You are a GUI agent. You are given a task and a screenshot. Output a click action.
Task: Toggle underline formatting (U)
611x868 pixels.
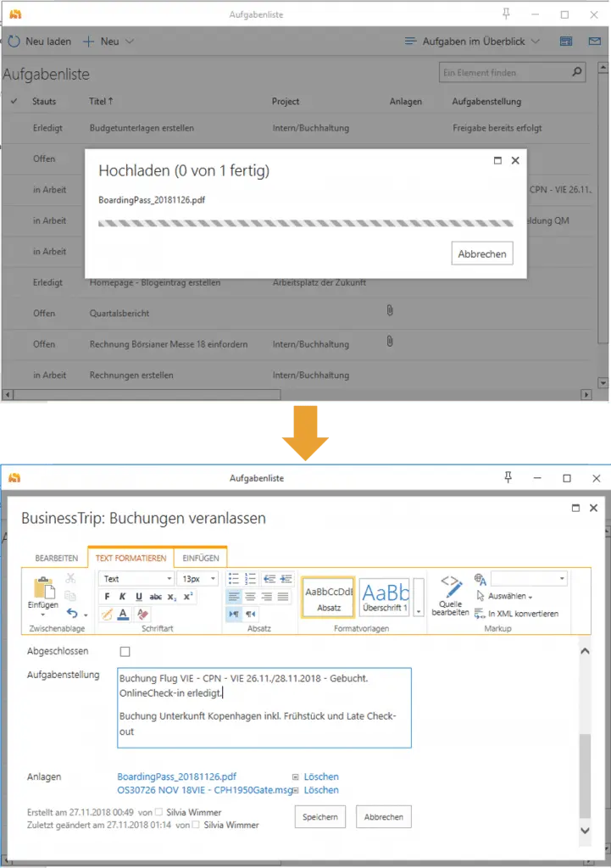[x=139, y=597]
